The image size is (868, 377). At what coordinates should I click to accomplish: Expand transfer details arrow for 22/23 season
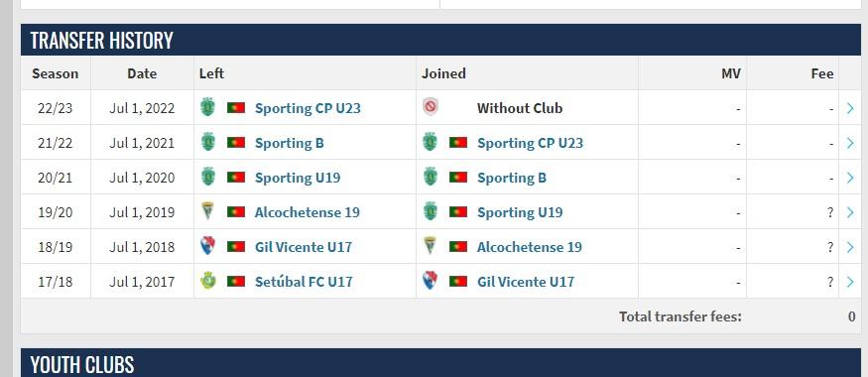tap(850, 108)
